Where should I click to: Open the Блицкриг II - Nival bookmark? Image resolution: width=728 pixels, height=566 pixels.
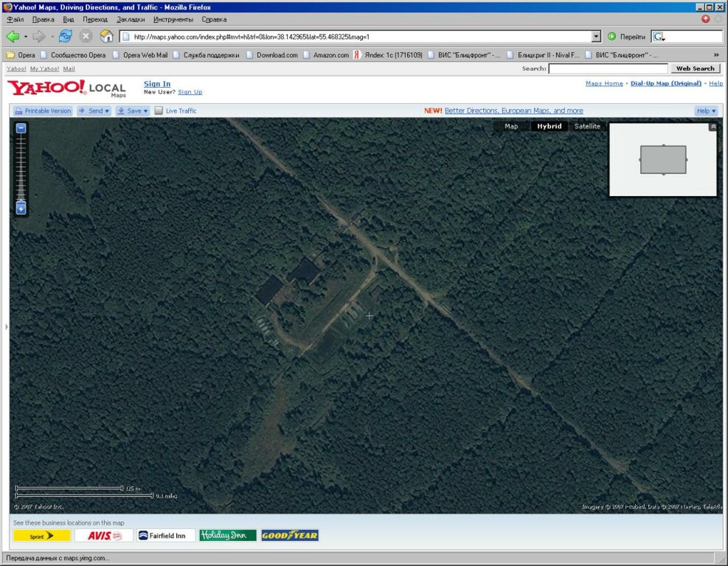pos(544,55)
